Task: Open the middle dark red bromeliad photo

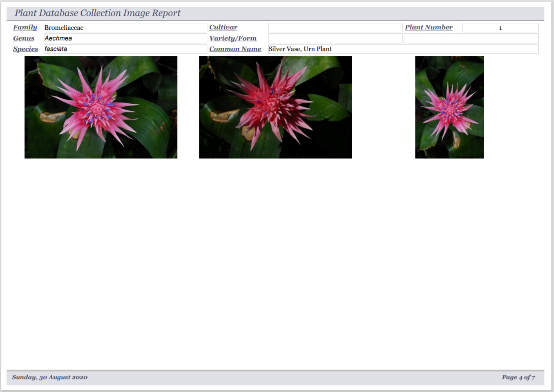Action: (x=275, y=107)
